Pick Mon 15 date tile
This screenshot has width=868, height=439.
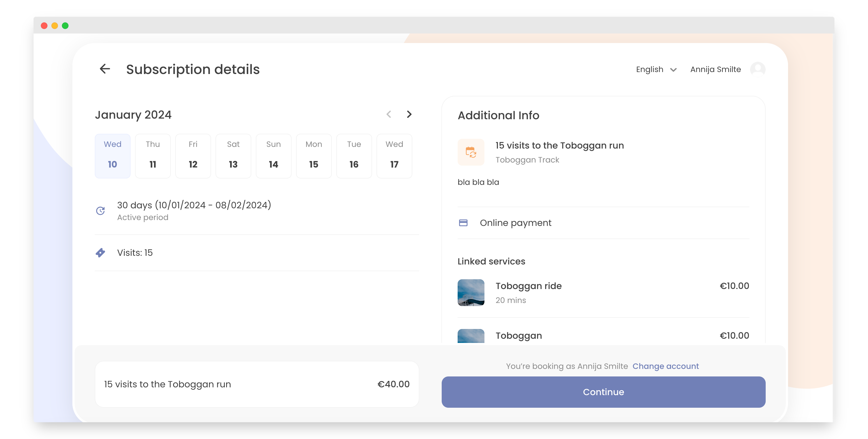point(313,156)
